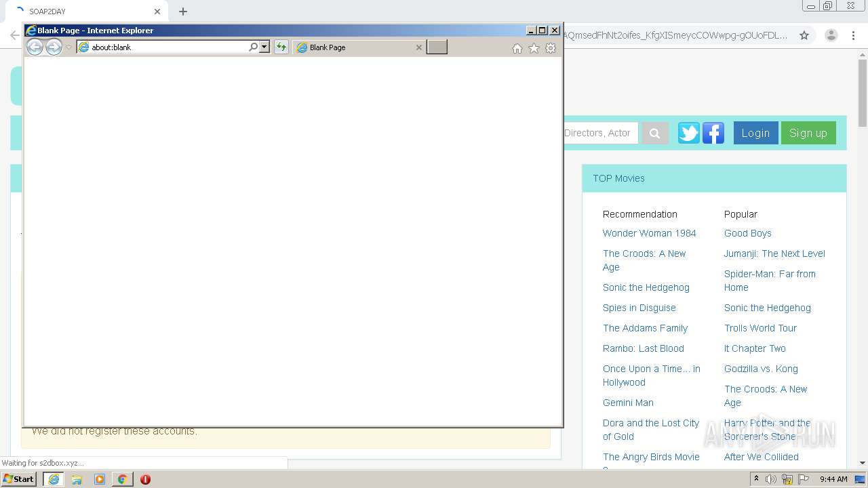The height and width of the screenshot is (488, 868).
Task: Click Chrome taskbar icon
Action: 122,479
